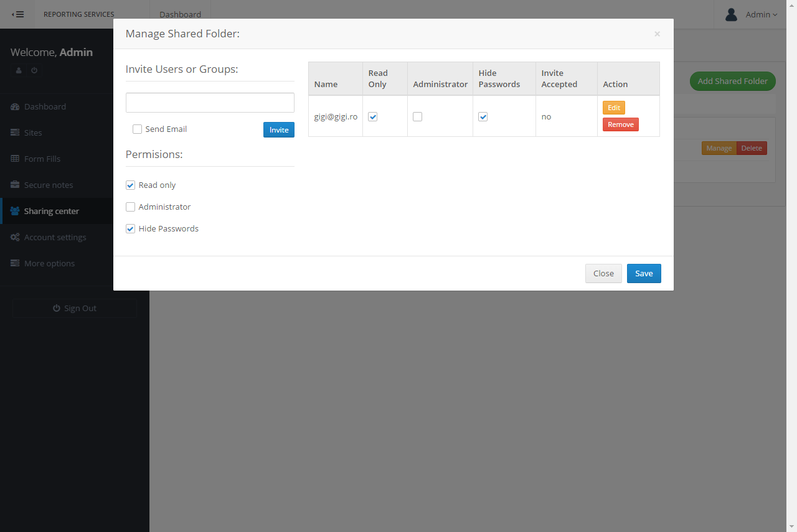Click the Dashboard sidebar icon
The width and height of the screenshot is (797, 532).
pyautogui.click(x=15, y=106)
